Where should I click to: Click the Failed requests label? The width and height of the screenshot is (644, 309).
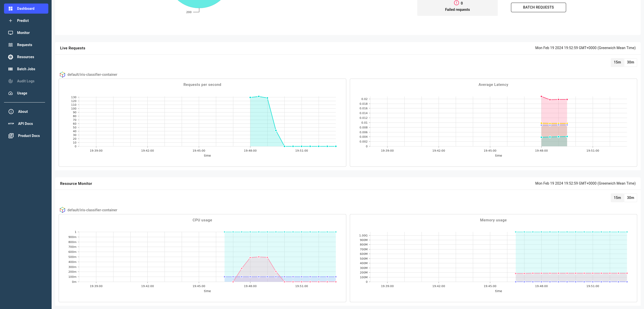(x=457, y=10)
